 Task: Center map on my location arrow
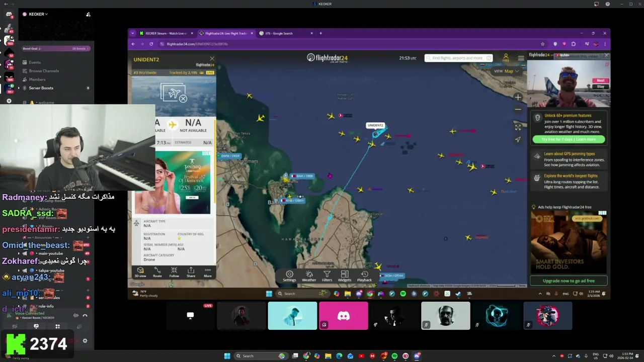point(518,139)
